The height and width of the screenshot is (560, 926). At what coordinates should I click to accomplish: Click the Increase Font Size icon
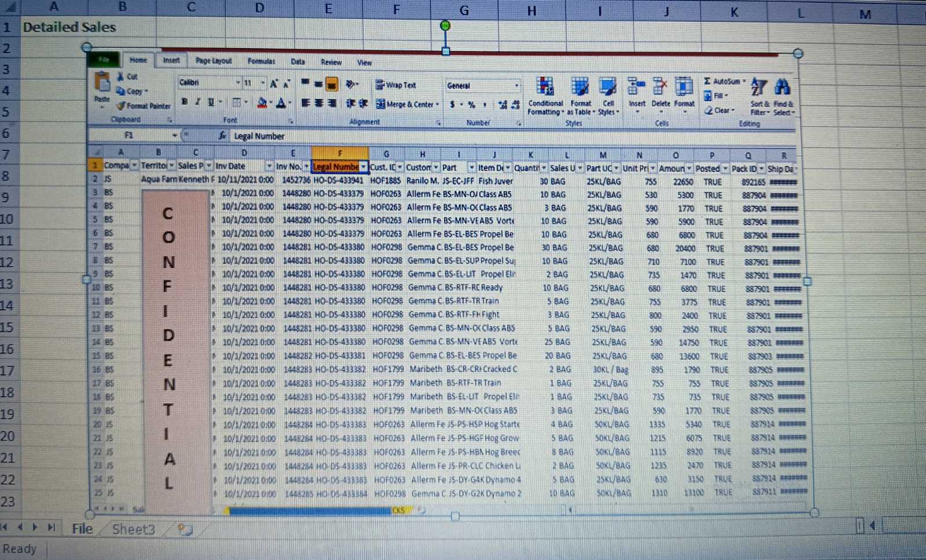tap(274, 84)
